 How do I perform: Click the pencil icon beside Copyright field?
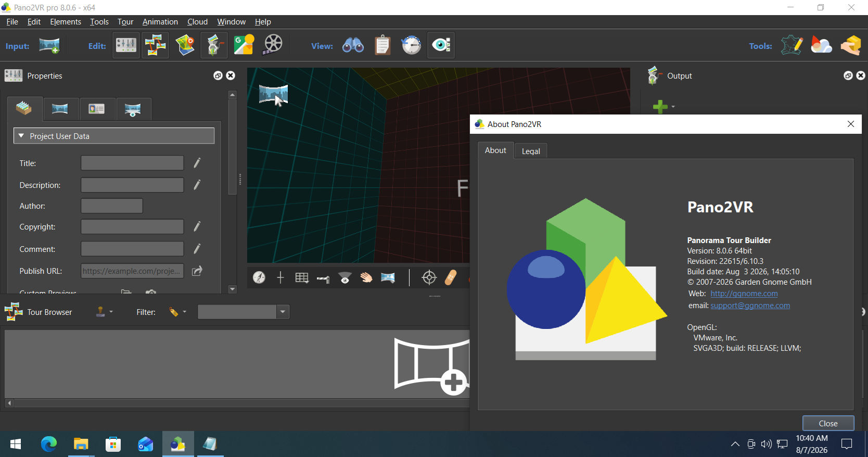pos(197,226)
